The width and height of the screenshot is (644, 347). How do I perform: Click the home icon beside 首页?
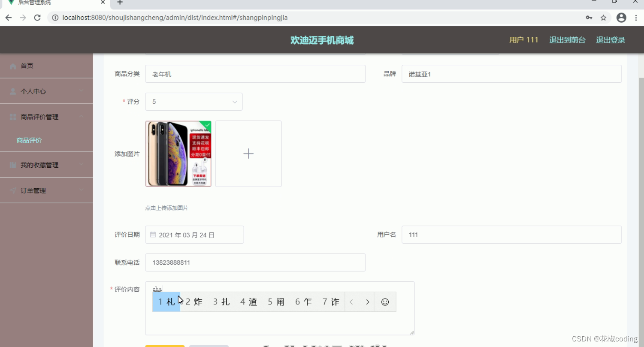pyautogui.click(x=13, y=66)
